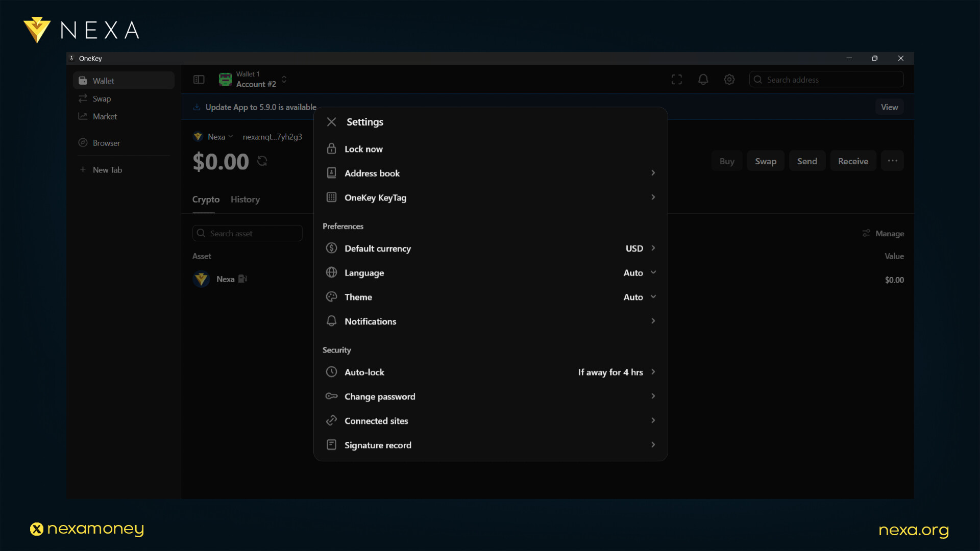Click the Send button
The width and height of the screenshot is (980, 551).
click(807, 161)
